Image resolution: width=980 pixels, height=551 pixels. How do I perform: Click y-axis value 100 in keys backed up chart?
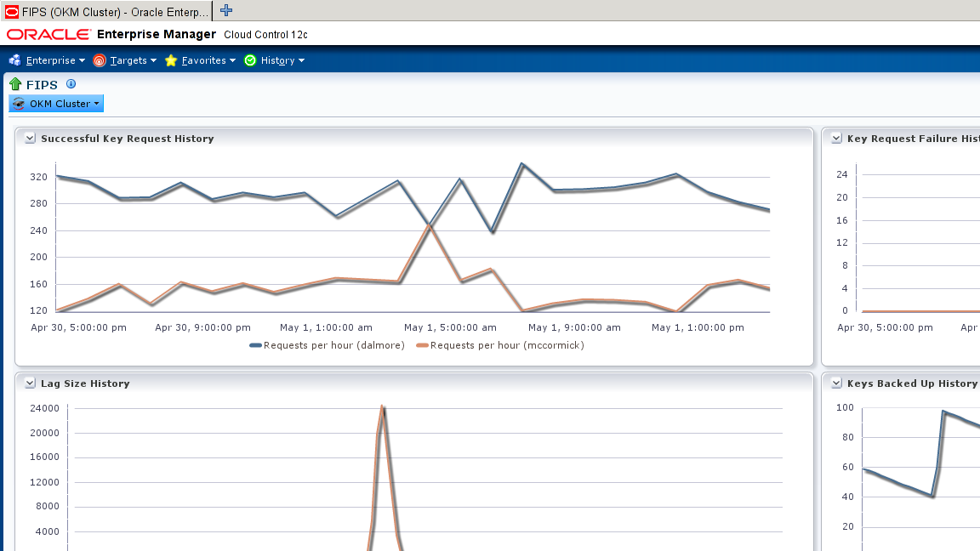(x=845, y=408)
